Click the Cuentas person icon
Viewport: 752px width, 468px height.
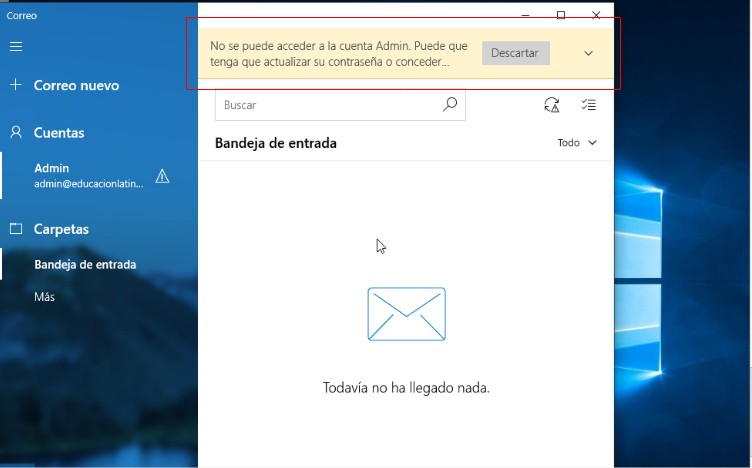pos(16,132)
